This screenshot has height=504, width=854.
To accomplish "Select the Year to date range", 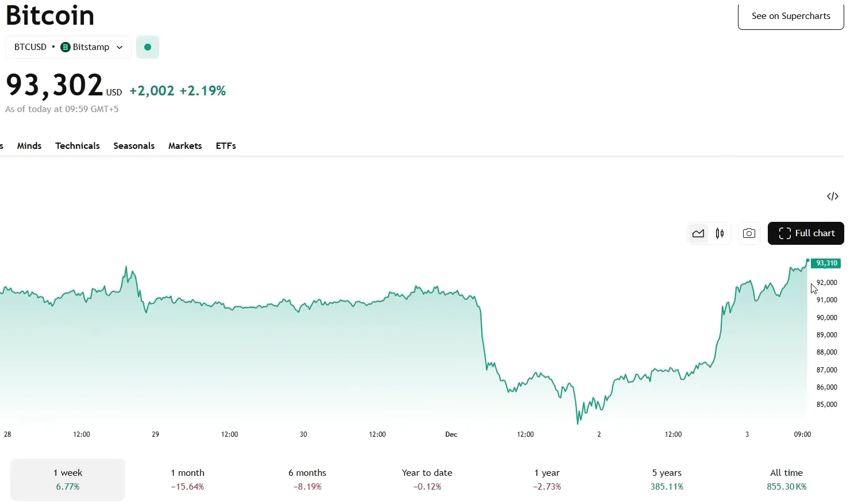I will 427,479.
